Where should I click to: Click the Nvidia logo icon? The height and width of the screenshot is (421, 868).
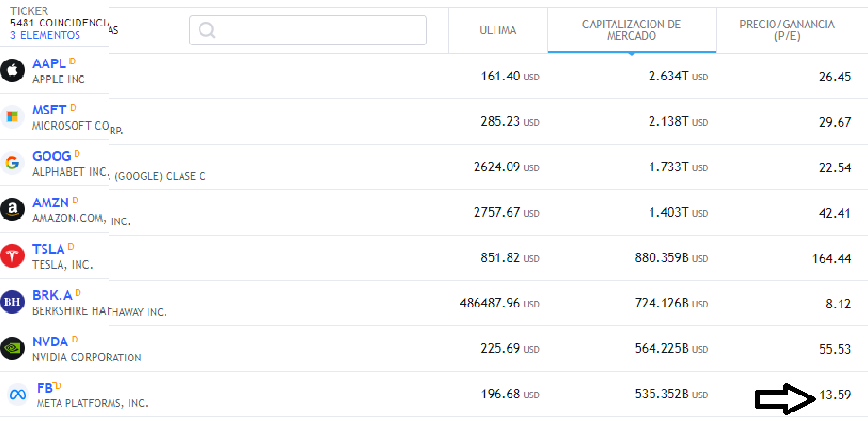(12, 347)
